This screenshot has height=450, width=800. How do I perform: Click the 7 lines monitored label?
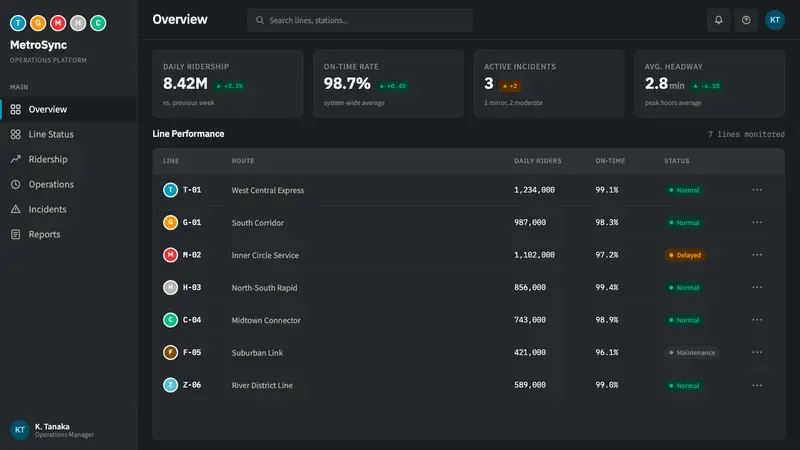[x=746, y=134]
